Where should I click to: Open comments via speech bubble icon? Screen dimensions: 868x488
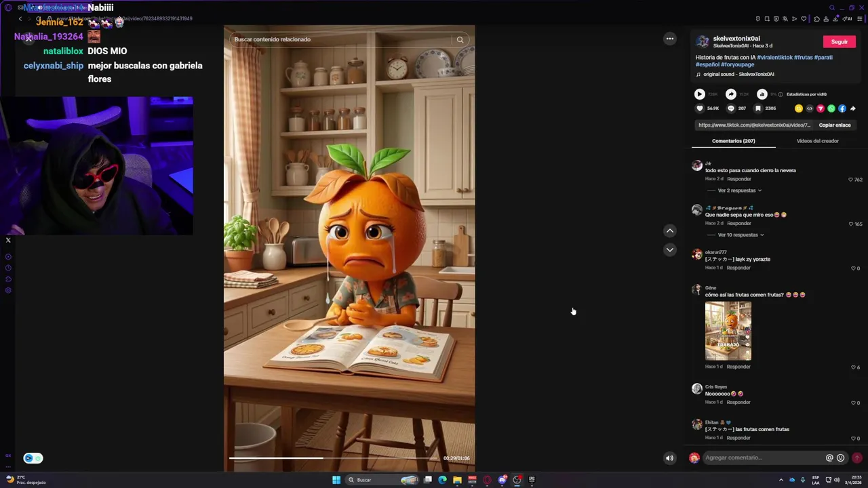coord(731,108)
